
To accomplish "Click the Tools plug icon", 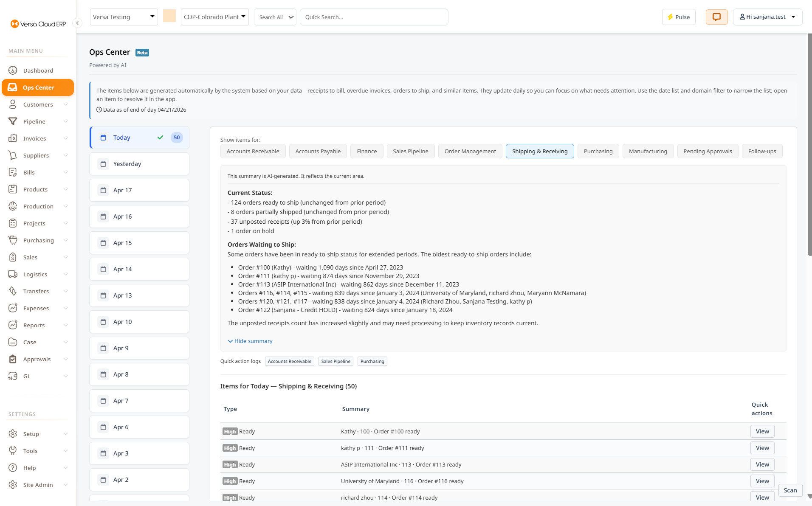I will tap(13, 451).
